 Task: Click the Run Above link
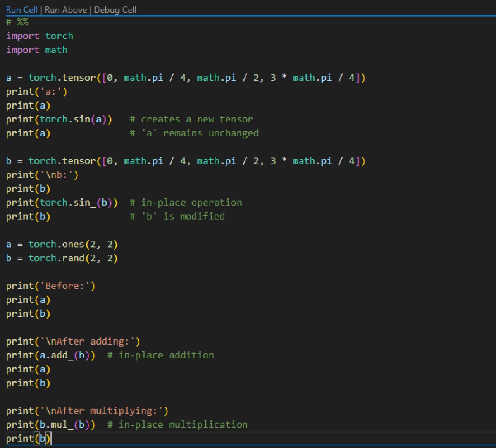click(x=65, y=10)
